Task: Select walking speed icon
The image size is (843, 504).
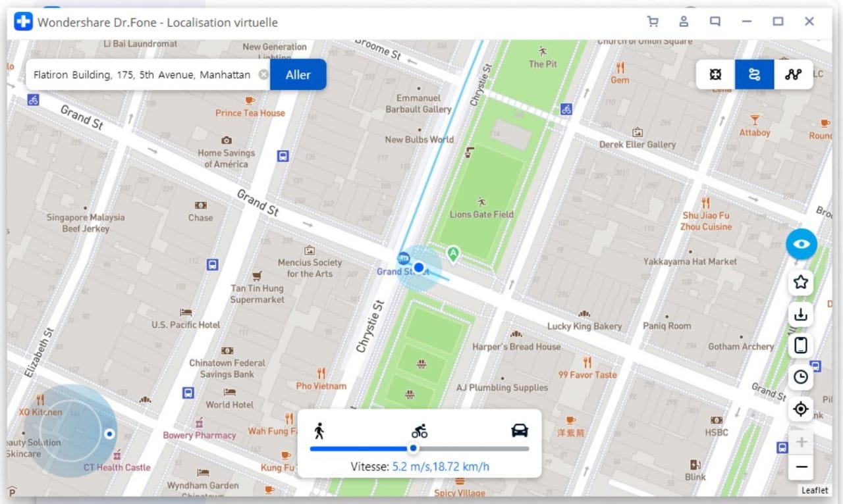Action: point(319,431)
